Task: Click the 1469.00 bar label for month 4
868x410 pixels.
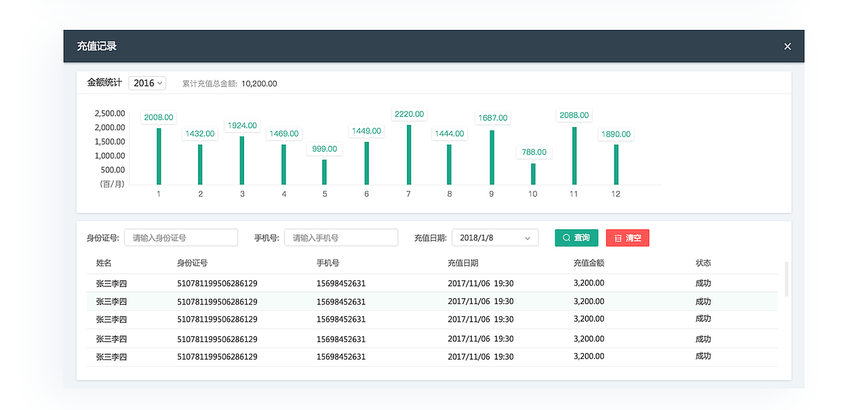Action: 283,134
